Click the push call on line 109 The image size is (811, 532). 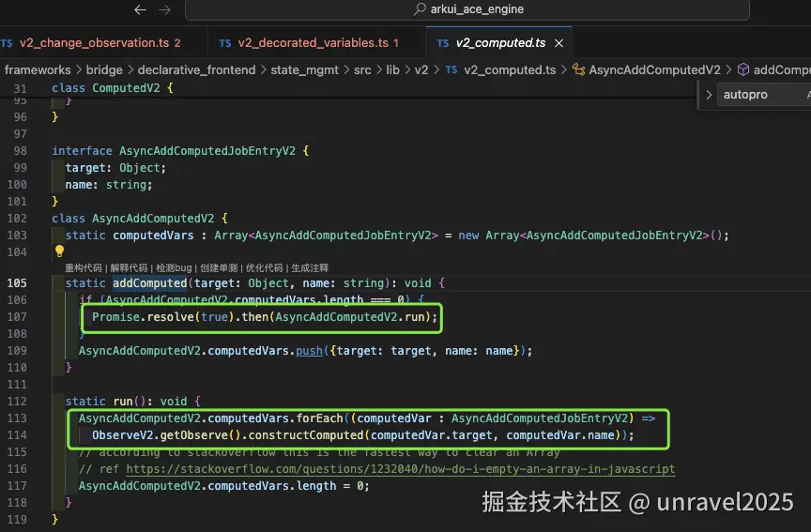tap(310, 351)
